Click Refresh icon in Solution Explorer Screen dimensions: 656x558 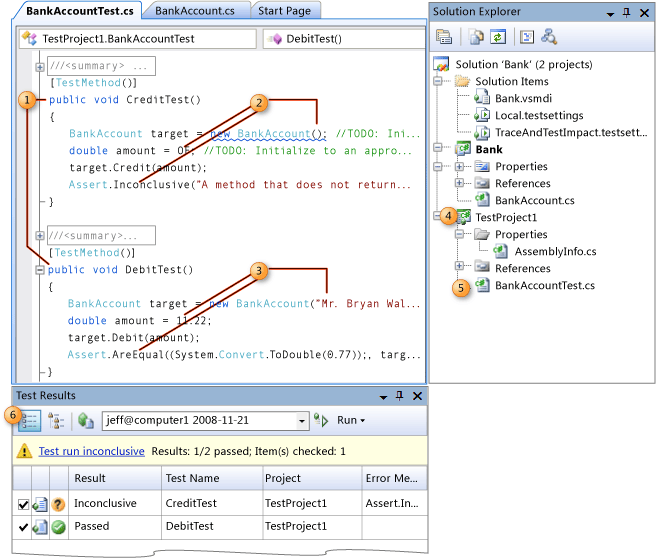tap(497, 37)
